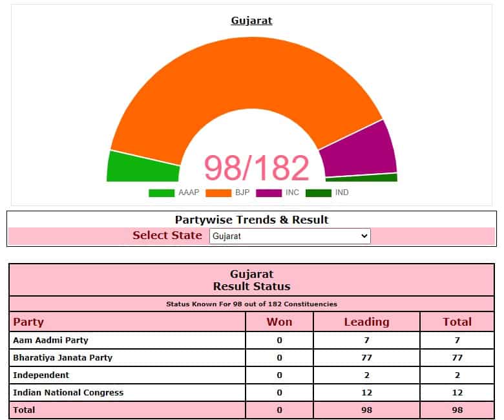Click Aam Aadmi Party's Won value 0
The width and height of the screenshot is (504, 420).
click(x=279, y=341)
